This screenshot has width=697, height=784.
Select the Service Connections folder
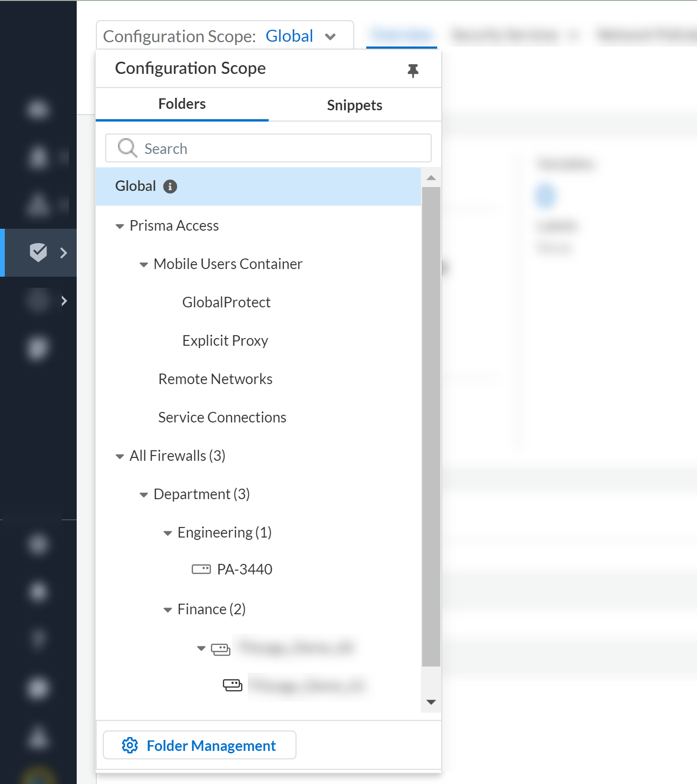click(x=222, y=418)
